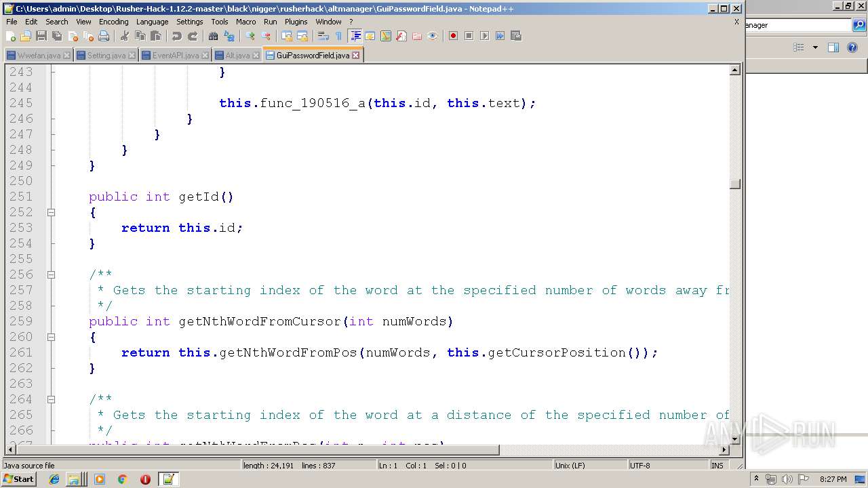868x488 pixels.
Task: Click the Stop Recording macro icon
Action: [469, 36]
